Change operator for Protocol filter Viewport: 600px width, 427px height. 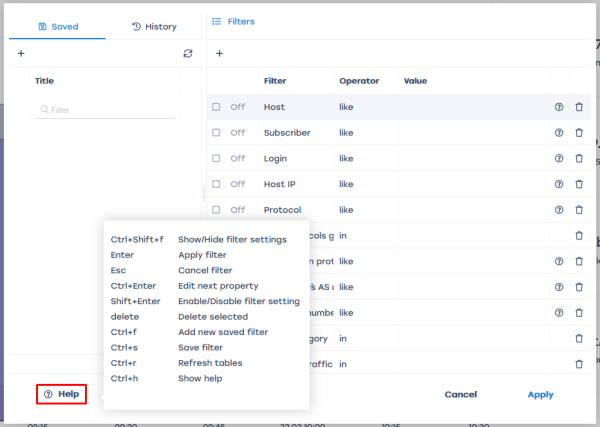point(348,210)
